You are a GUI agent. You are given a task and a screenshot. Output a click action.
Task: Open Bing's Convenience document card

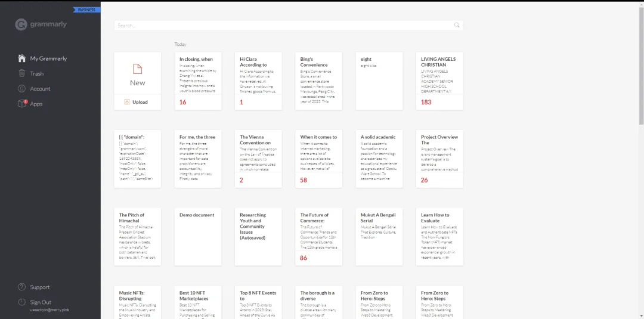point(318,81)
